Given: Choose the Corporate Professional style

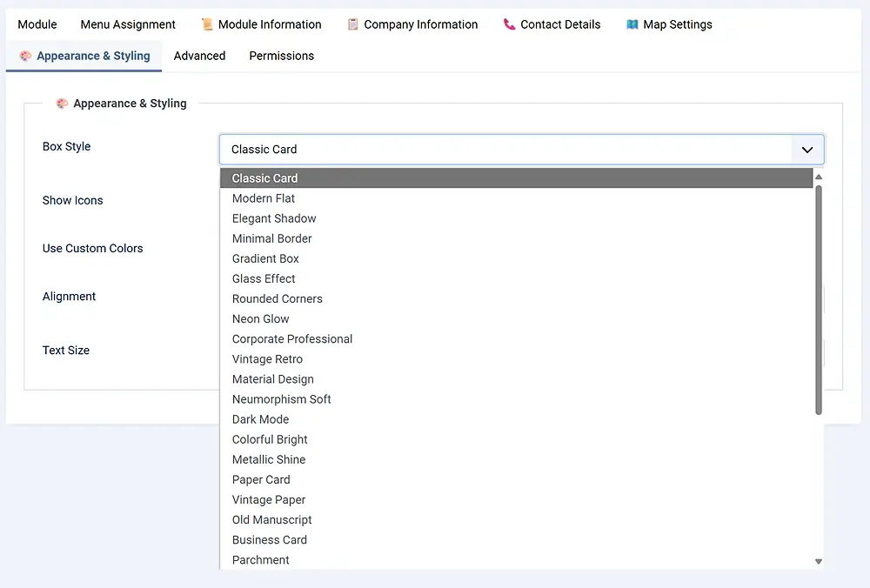Looking at the screenshot, I should tap(292, 338).
